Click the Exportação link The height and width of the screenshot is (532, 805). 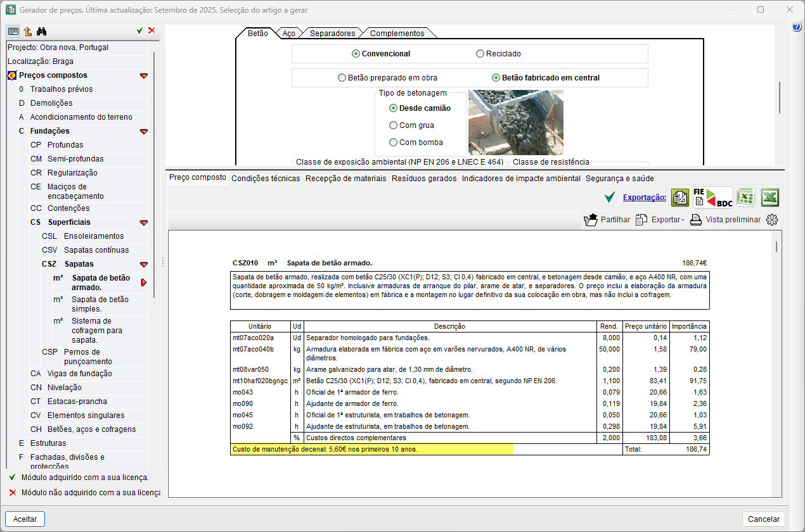[644, 198]
